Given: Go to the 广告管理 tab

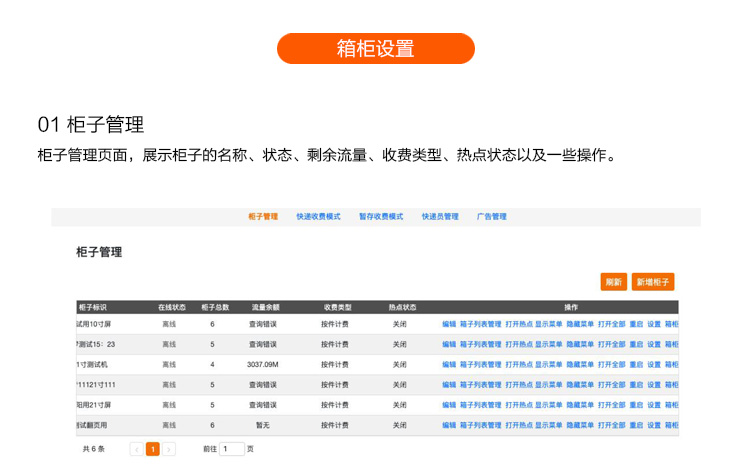Looking at the screenshot, I should [x=491, y=217].
